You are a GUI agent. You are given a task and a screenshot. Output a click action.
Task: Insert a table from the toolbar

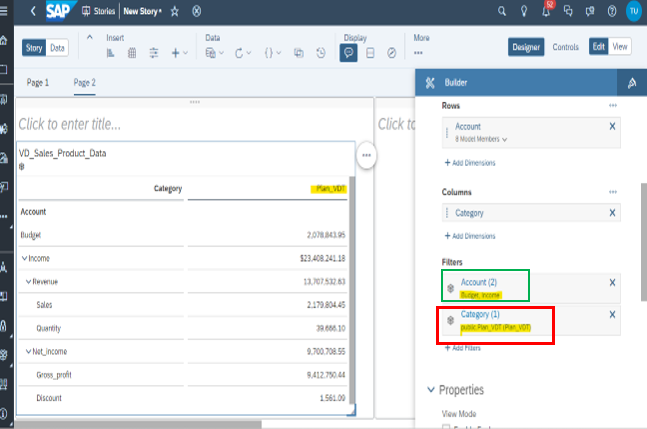[132, 52]
